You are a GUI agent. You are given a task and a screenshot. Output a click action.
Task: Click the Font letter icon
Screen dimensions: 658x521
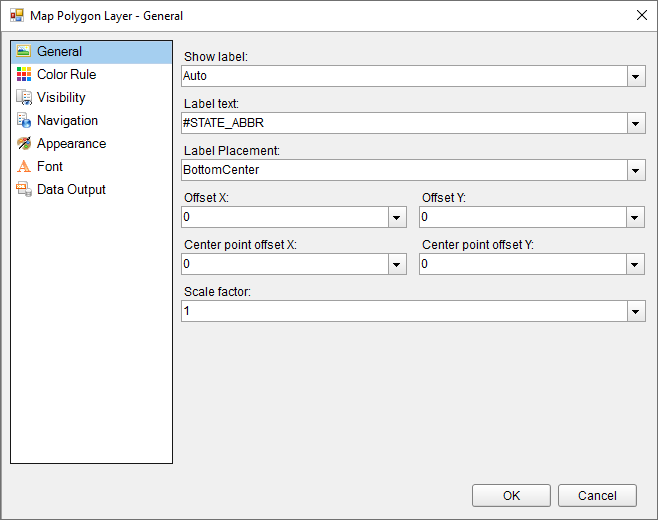point(24,167)
